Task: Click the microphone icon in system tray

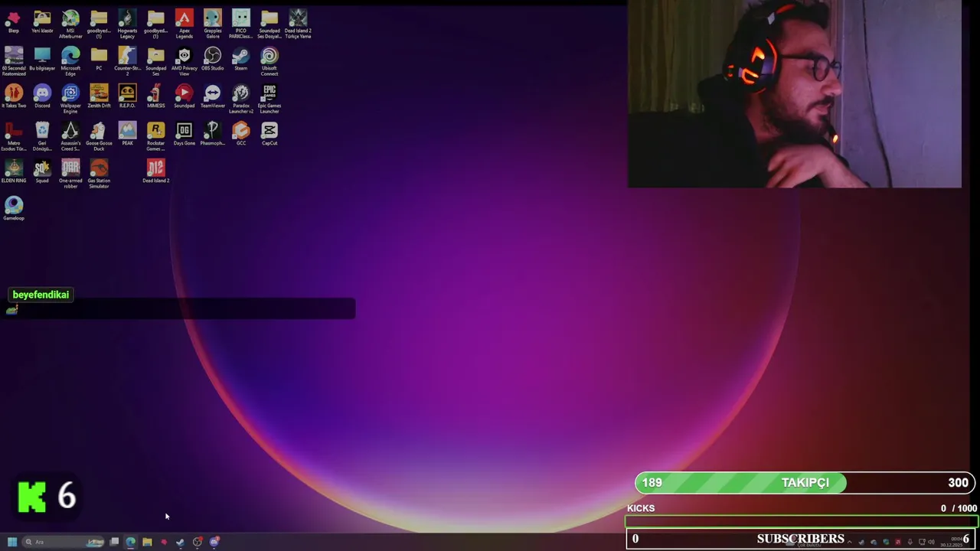Action: pyautogui.click(x=910, y=542)
